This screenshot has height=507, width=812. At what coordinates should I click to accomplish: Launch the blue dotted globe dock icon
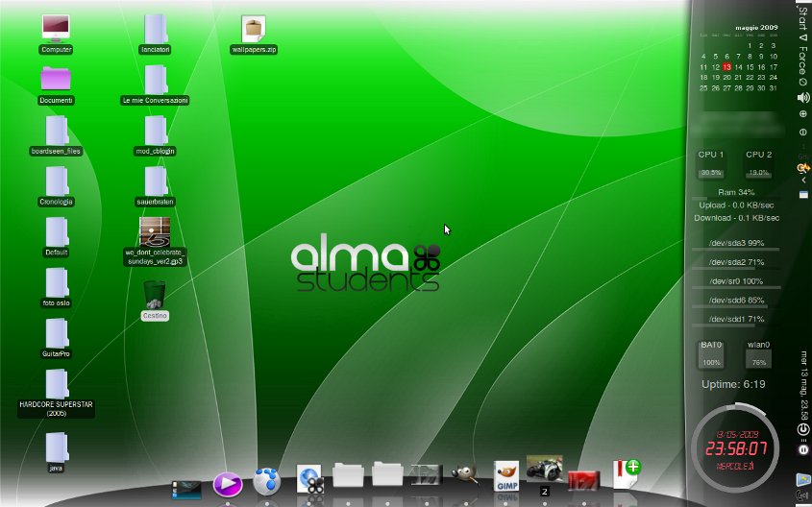[267, 482]
